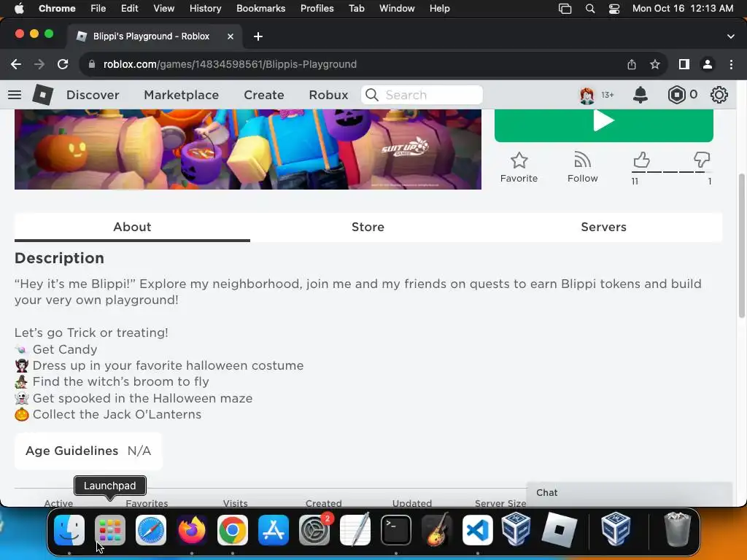Go to the Discover page
The image size is (747, 560).
(93, 95)
